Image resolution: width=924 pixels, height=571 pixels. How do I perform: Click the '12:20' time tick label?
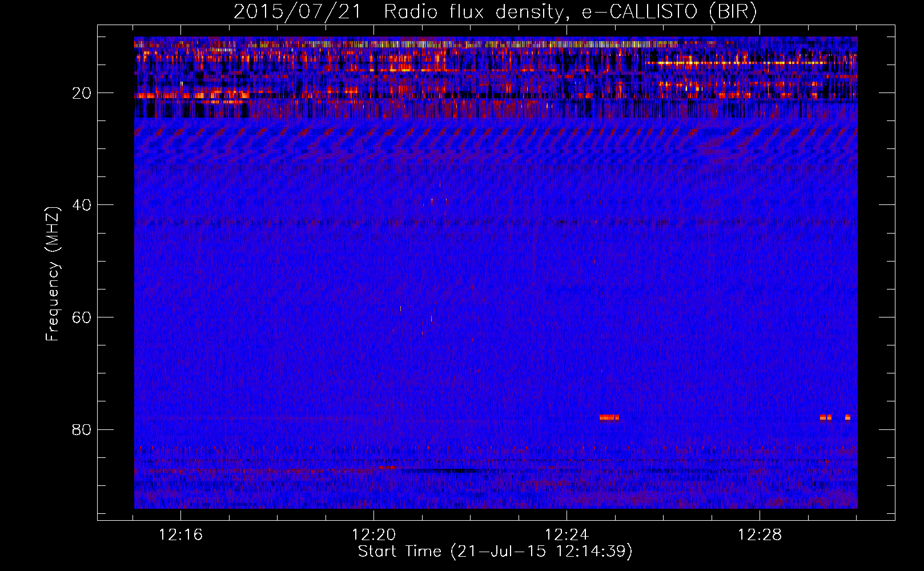(374, 535)
